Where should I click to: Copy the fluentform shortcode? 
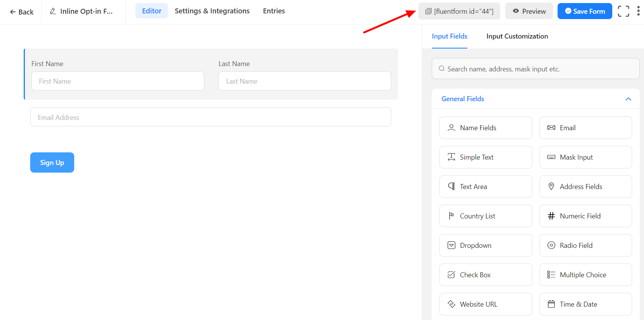point(459,11)
